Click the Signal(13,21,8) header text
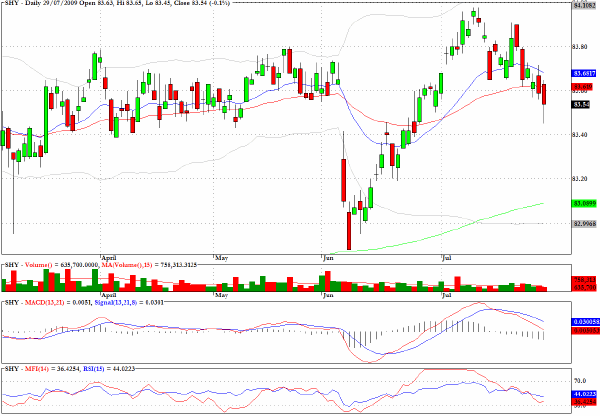Image resolution: width=600 pixels, height=416 pixels. [129, 302]
